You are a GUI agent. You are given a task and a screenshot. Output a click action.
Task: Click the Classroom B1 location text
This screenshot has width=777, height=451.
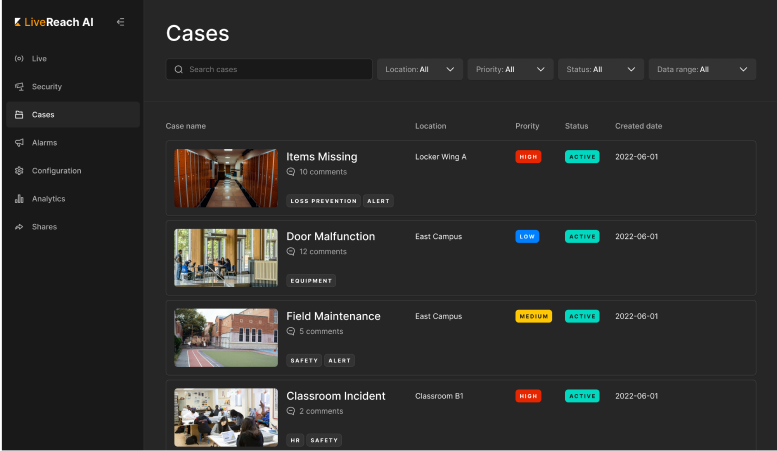click(440, 396)
